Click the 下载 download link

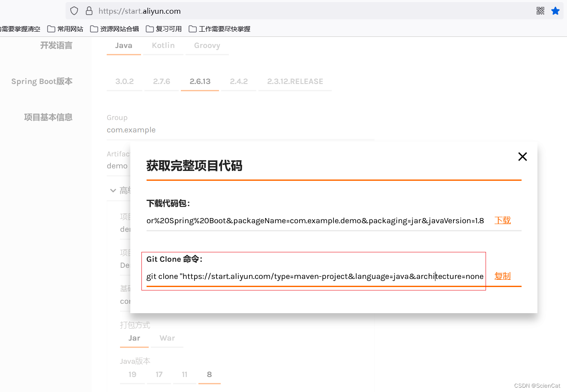point(503,220)
